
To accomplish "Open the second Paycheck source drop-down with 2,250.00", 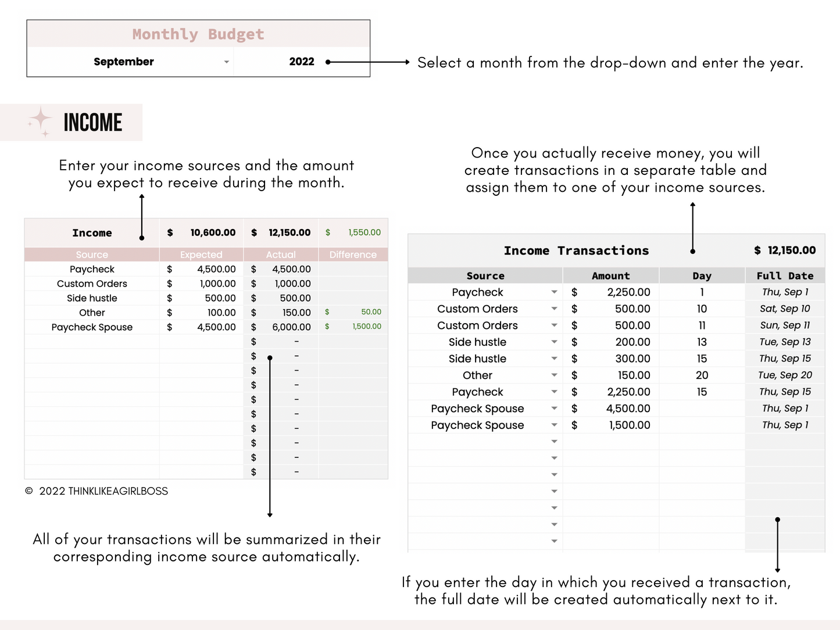I will pyautogui.click(x=554, y=392).
